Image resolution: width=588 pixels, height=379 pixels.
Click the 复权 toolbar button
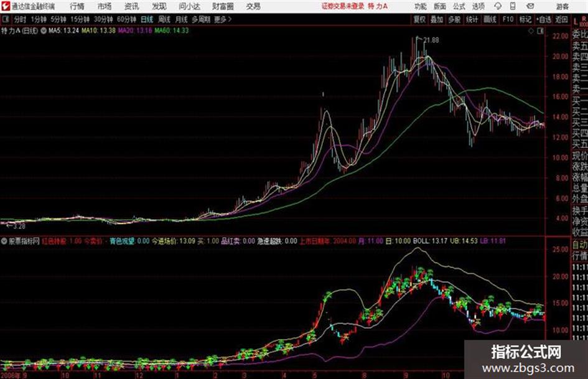[x=419, y=19]
